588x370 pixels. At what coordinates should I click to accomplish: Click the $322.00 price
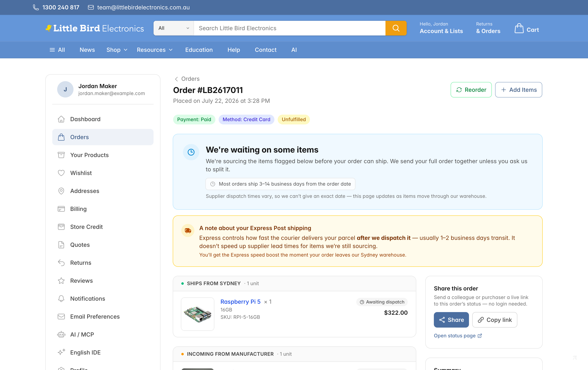pos(396,313)
